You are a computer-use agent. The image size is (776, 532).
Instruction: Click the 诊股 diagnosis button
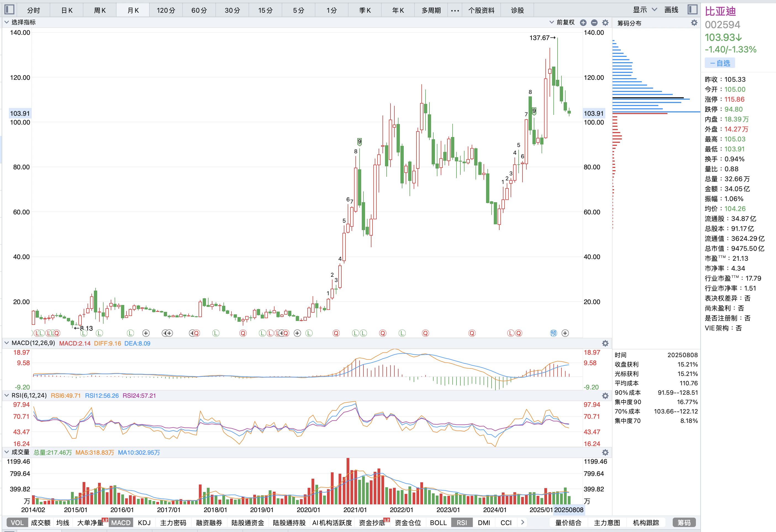(517, 10)
